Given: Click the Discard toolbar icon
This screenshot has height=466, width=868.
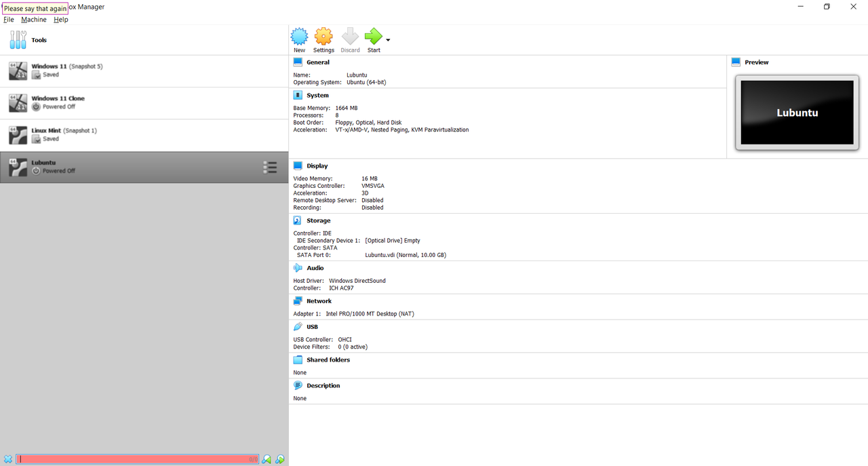Looking at the screenshot, I should coord(350,36).
